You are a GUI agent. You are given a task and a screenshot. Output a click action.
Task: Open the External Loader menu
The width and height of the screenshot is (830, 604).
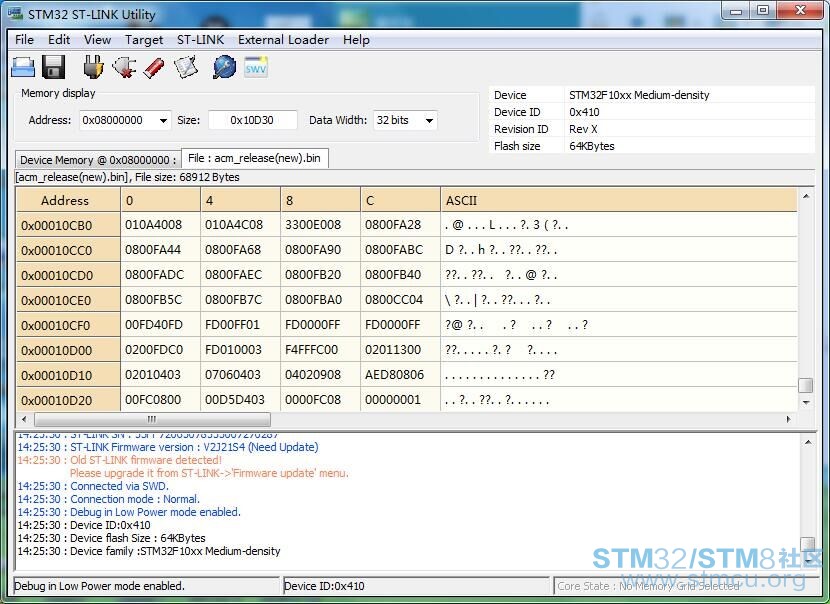pyautogui.click(x=283, y=40)
